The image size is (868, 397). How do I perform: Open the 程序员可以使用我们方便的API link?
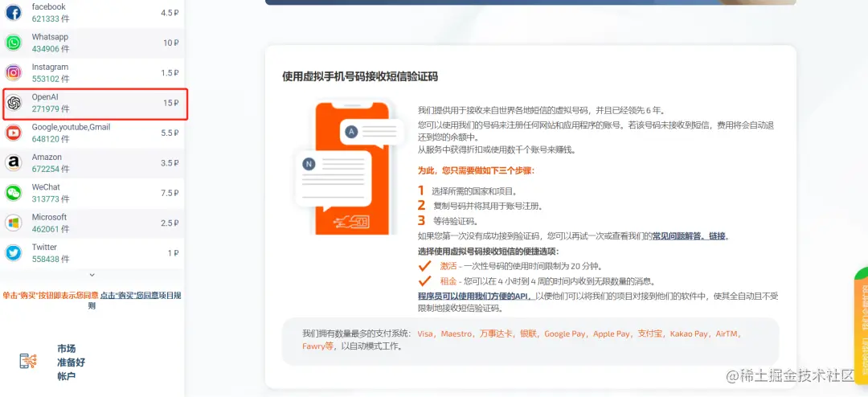[x=474, y=296]
